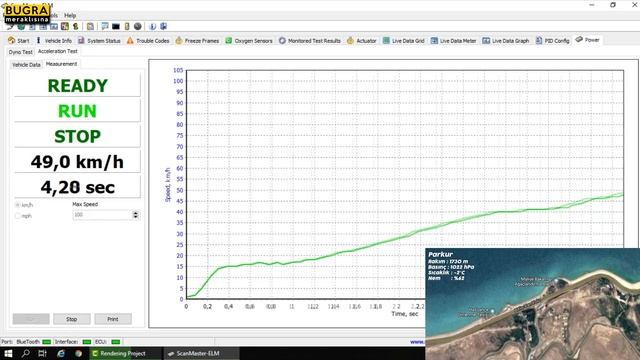Open the PID Config tab
The width and height of the screenshot is (640, 360).
(x=552, y=40)
